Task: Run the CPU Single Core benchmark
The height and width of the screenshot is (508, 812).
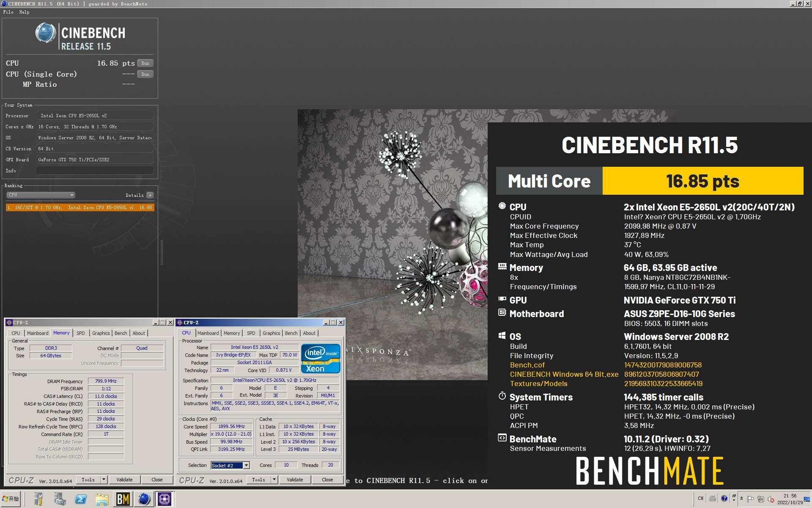Action: click(145, 74)
